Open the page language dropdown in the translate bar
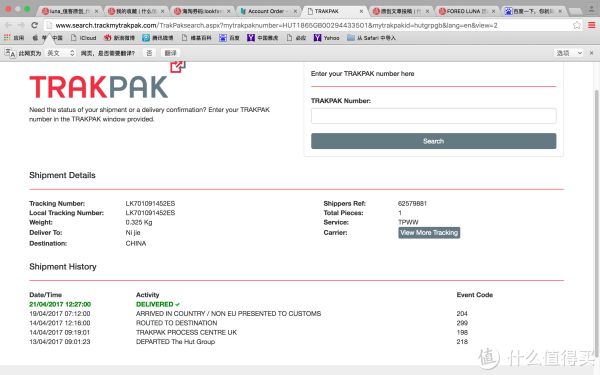The width and height of the screenshot is (600, 375). tap(60, 53)
